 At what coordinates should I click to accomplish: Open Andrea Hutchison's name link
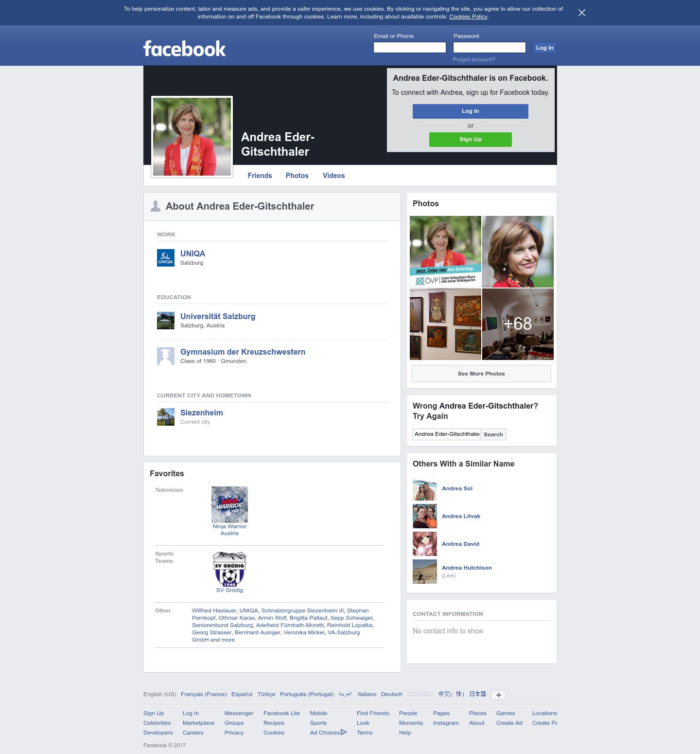467,568
